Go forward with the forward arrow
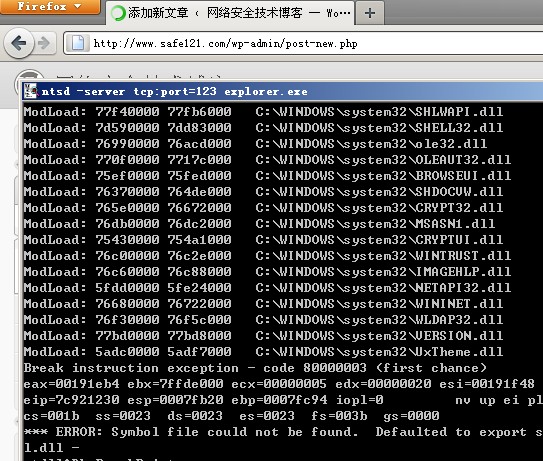The height and width of the screenshot is (461, 543). coord(44,43)
